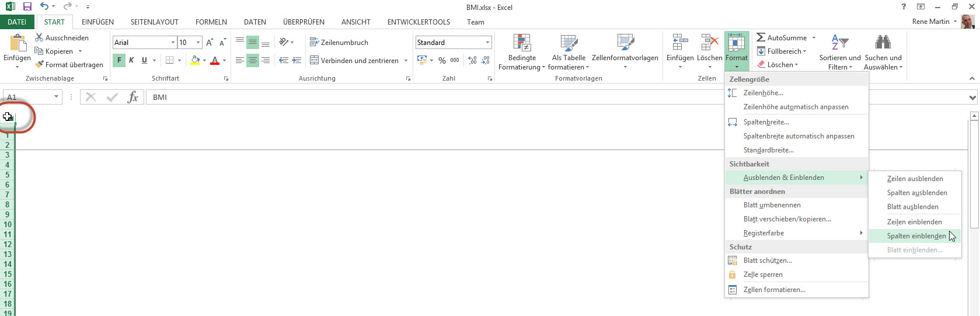980x316 pixels.
Task: Click the red font color swatch
Action: pyautogui.click(x=215, y=60)
